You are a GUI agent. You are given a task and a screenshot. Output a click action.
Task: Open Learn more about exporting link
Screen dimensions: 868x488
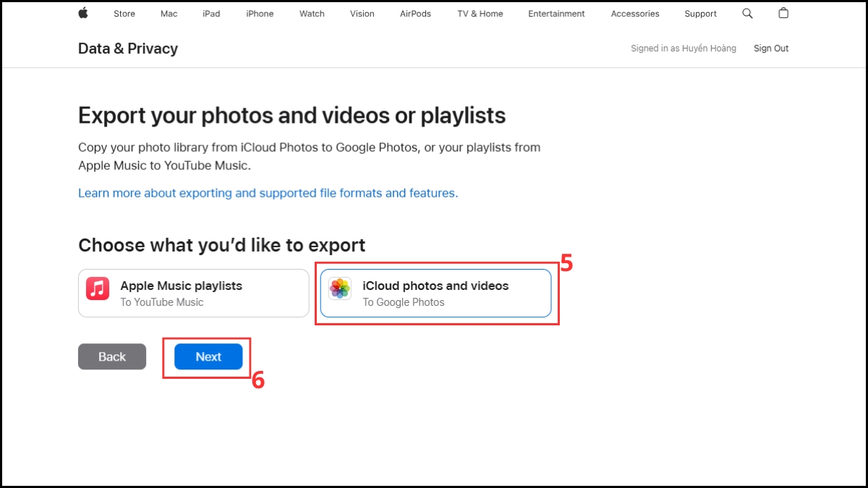(268, 193)
